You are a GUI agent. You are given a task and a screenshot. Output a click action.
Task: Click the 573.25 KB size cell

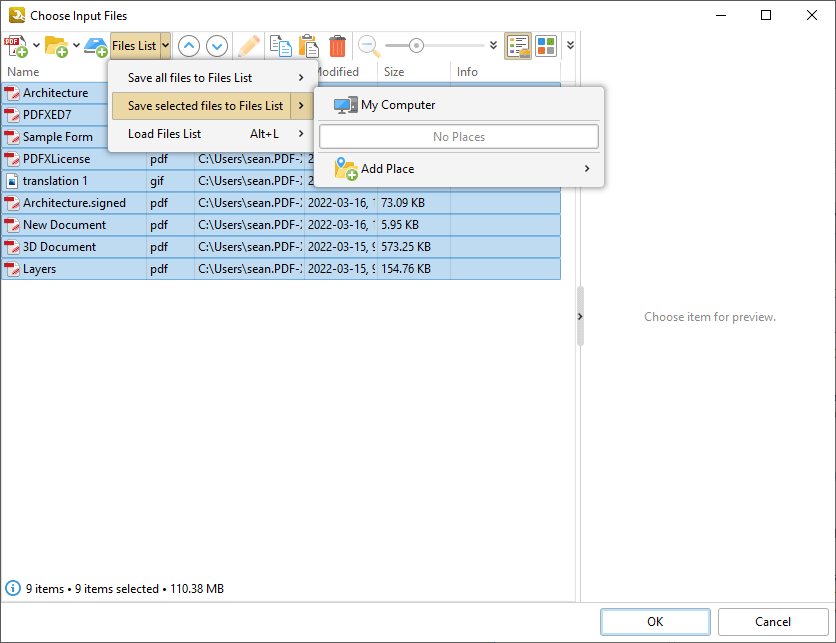tap(406, 247)
